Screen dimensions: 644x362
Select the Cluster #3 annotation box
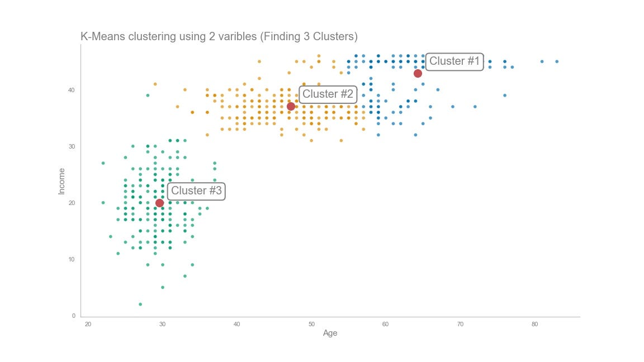[x=196, y=191]
